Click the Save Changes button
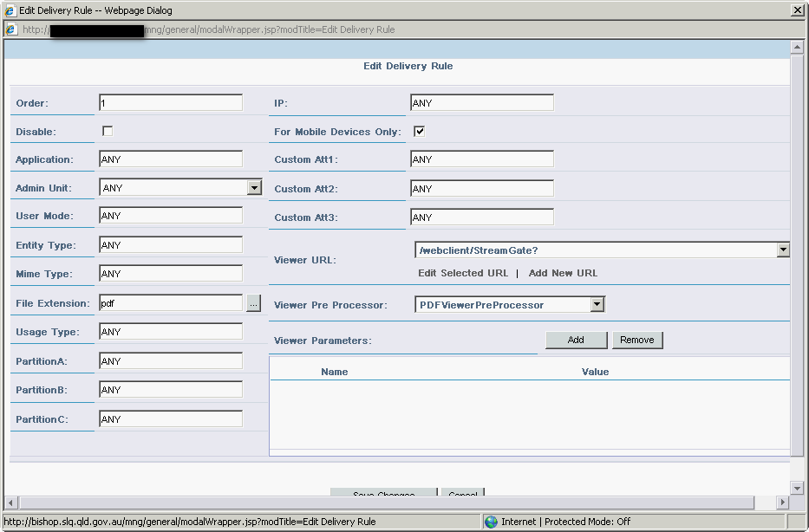This screenshot has height=532, width=809. (x=383, y=495)
